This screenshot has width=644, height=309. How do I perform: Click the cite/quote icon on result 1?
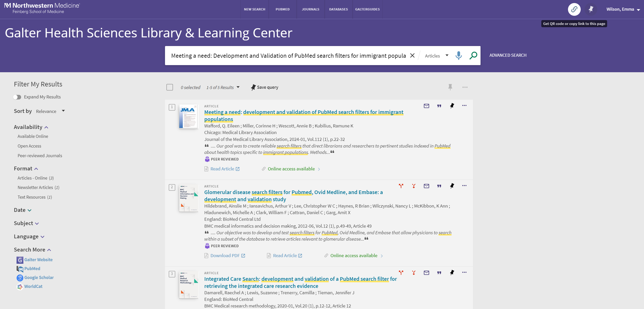point(439,106)
